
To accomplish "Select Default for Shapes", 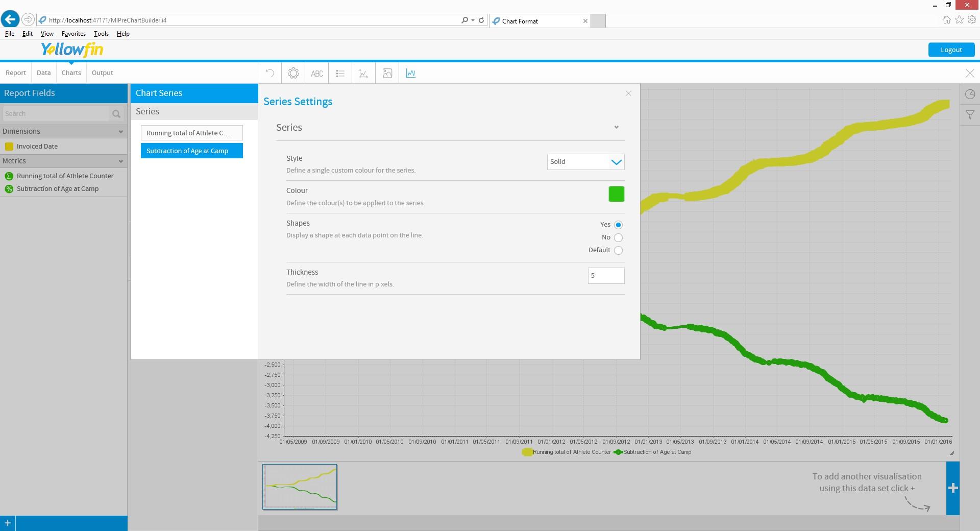I will (618, 250).
